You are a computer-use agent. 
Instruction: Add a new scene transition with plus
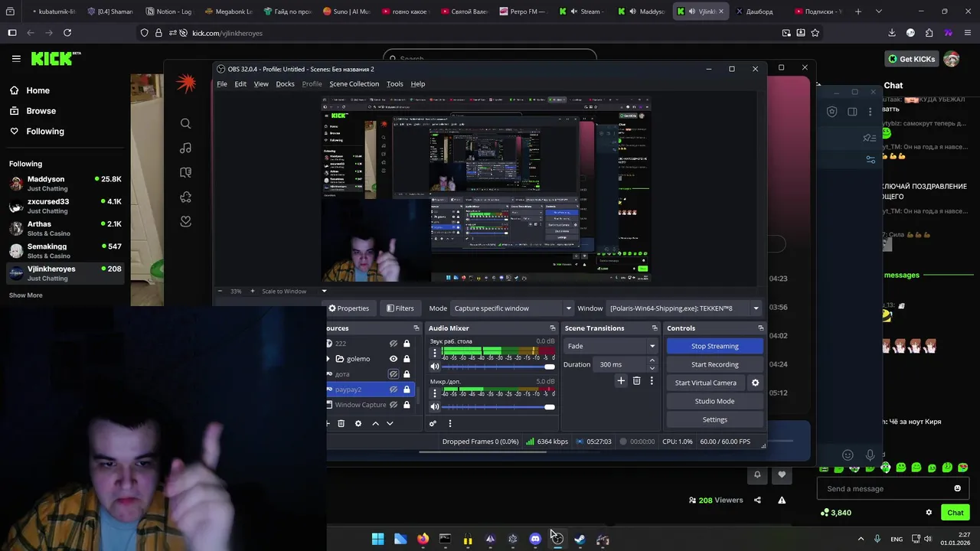click(621, 380)
